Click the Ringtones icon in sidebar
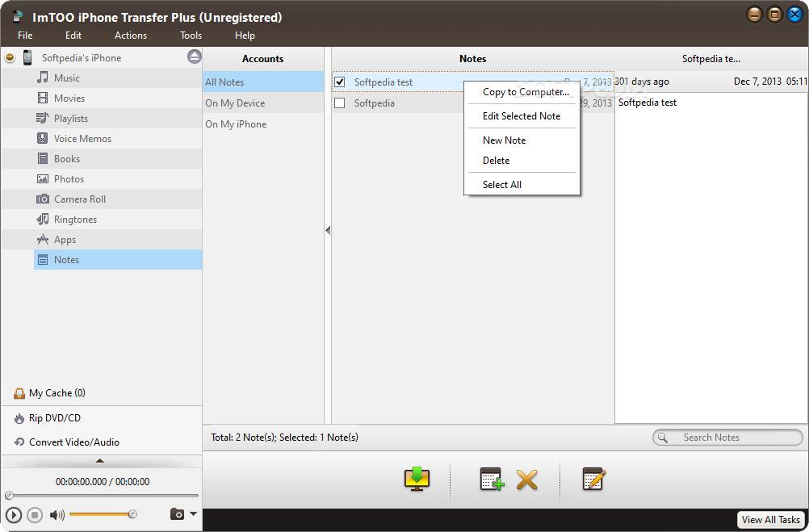 click(x=43, y=220)
